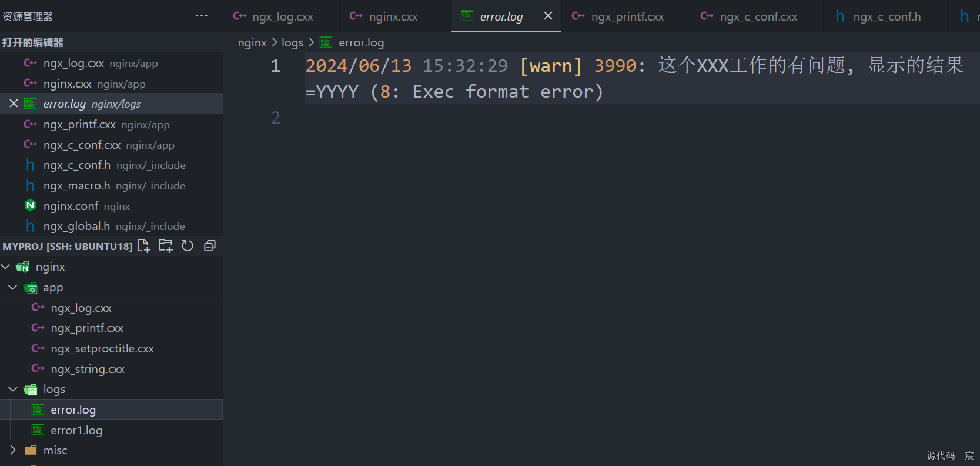The width and height of the screenshot is (980, 466).
Task: Create a new file in MYPROJ
Action: (144, 246)
